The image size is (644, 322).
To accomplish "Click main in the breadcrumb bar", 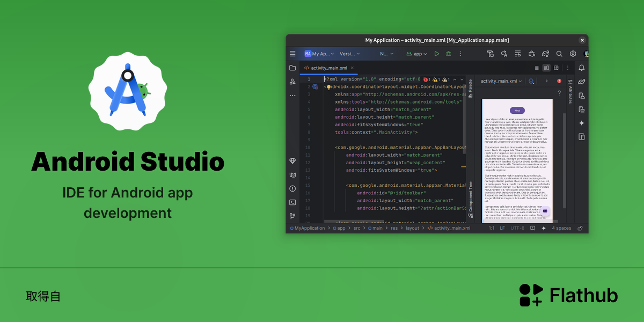I will tap(377, 228).
